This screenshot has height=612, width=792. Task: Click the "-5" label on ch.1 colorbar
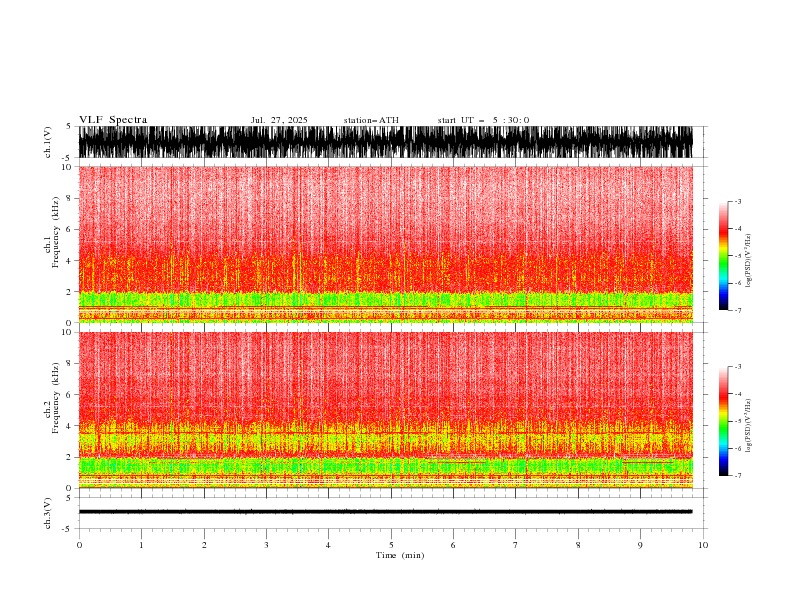click(x=738, y=256)
